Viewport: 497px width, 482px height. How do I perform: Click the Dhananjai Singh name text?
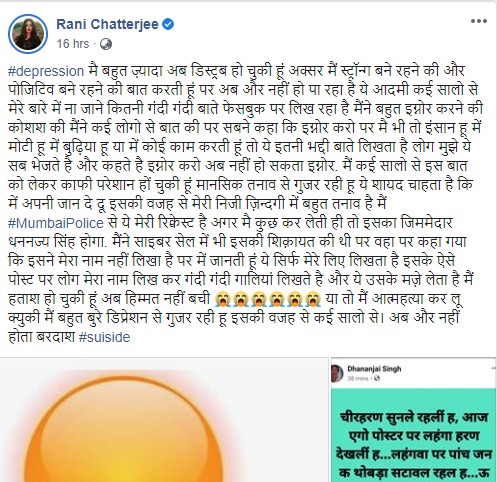coord(374,369)
